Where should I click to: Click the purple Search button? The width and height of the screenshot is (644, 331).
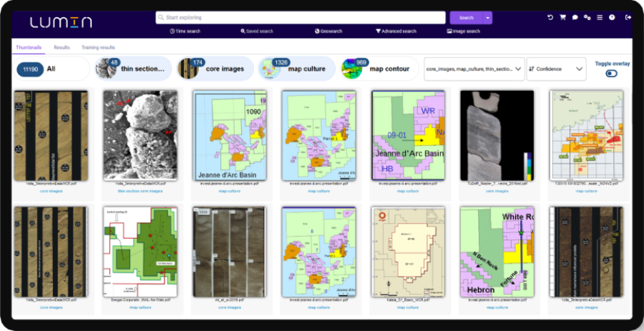466,18
